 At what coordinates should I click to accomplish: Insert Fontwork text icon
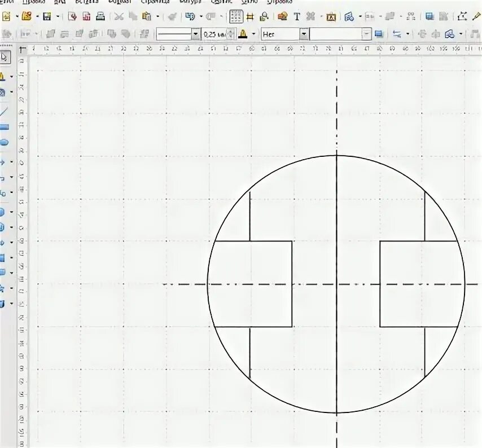[331, 16]
